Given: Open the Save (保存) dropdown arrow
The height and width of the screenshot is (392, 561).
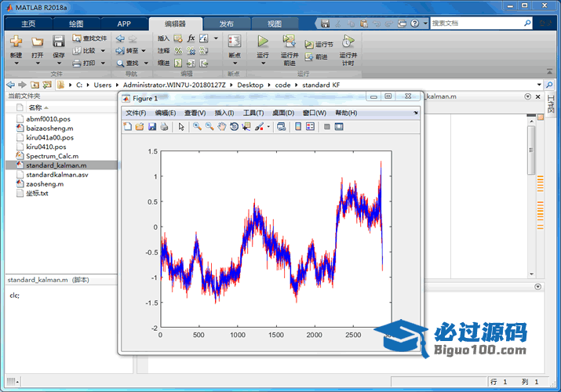Looking at the screenshot, I should tap(59, 64).
